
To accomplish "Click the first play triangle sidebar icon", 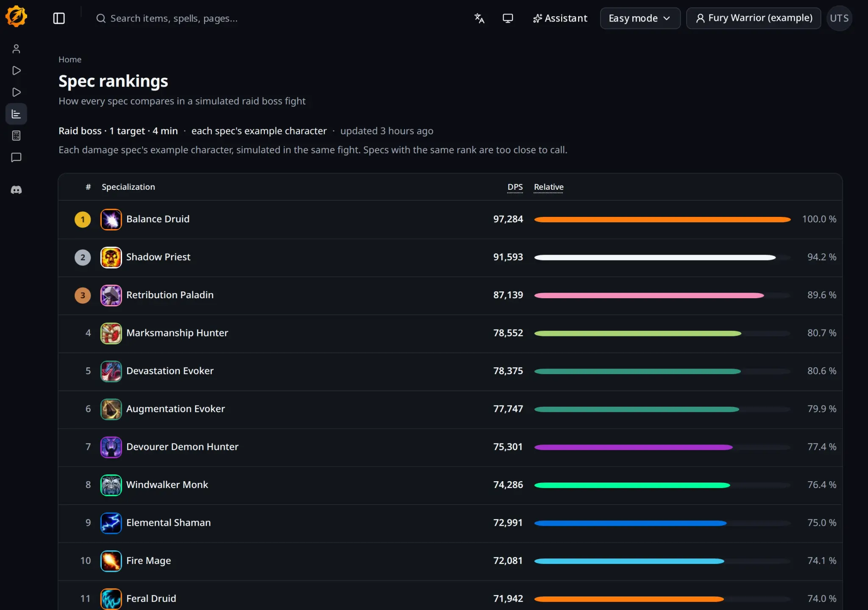I will (x=16, y=70).
